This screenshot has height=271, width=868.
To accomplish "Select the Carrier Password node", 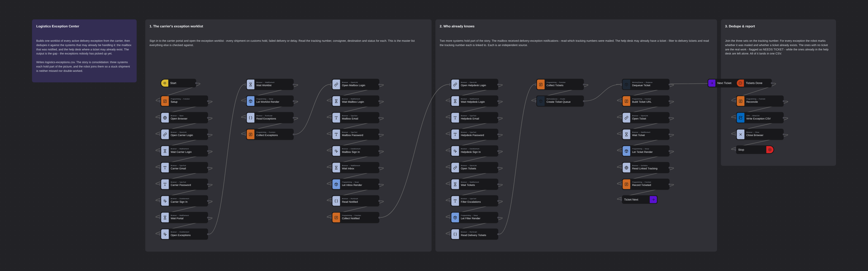I will pos(184,184).
